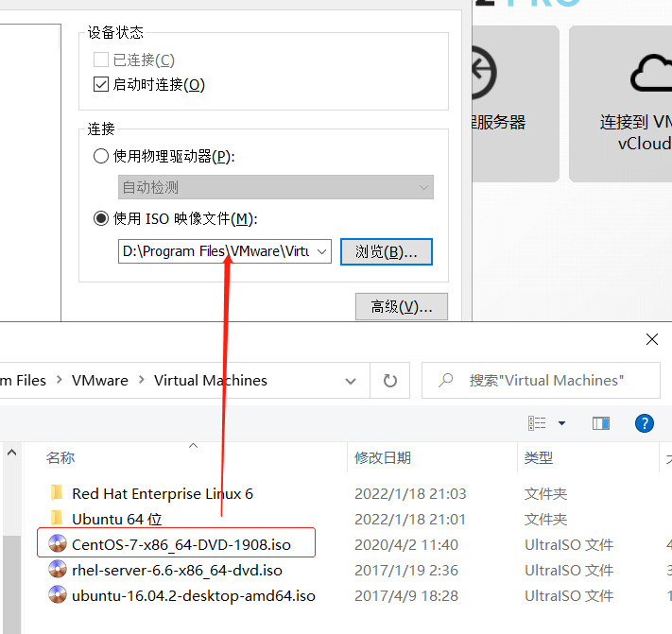This screenshot has height=634, width=672.
Task: Select the Ubuntu 64 位 folder
Action: [x=117, y=519]
